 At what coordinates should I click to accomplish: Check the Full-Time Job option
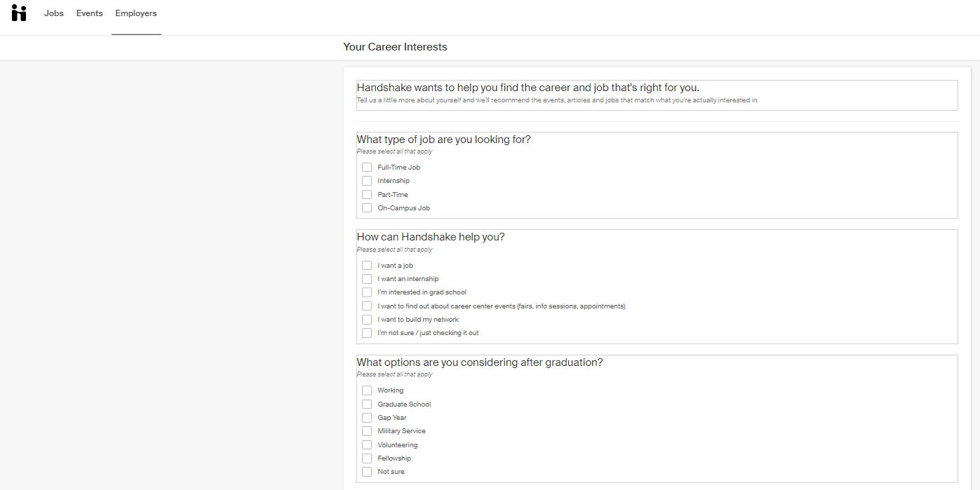point(367,167)
